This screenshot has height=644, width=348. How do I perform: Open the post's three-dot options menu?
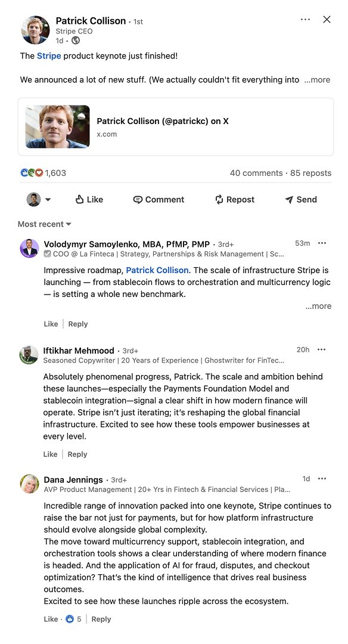pos(305,20)
